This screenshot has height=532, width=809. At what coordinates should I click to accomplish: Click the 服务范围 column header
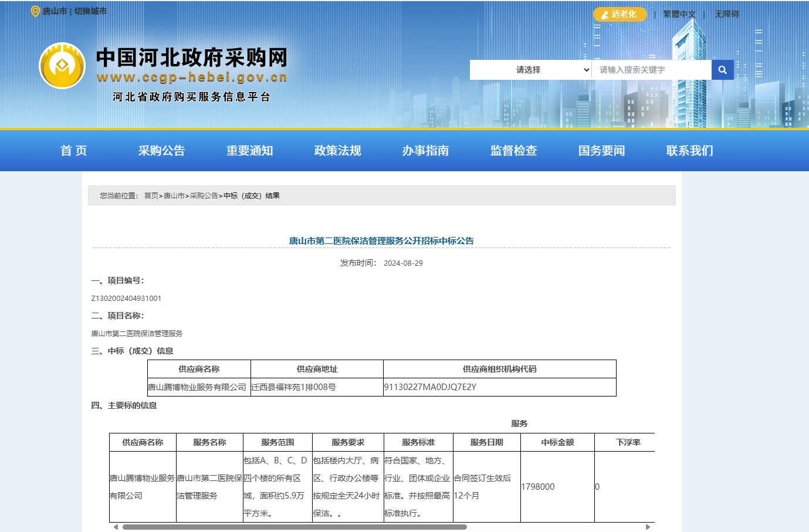coord(277,442)
